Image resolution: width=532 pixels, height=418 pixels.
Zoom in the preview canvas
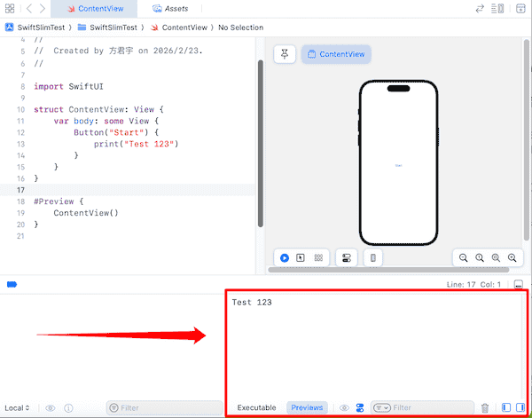(x=512, y=257)
